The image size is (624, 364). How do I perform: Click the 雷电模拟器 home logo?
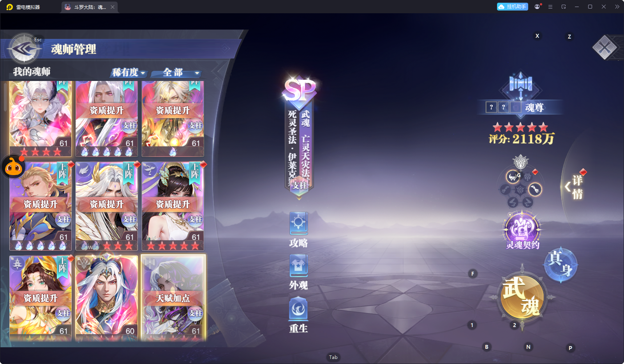pyautogui.click(x=10, y=7)
